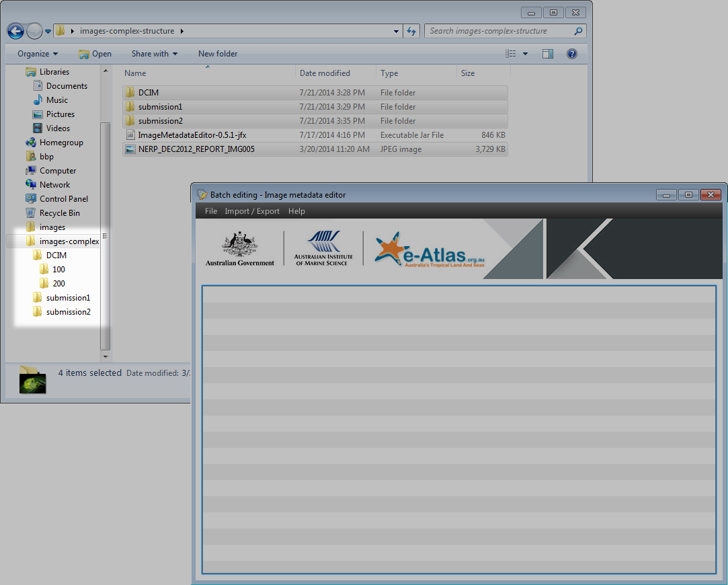Change view with the view icon
728x585 pixels.
point(510,54)
